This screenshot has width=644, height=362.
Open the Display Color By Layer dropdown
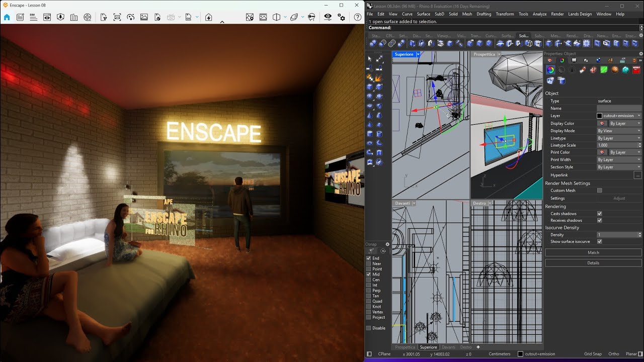click(x=625, y=123)
